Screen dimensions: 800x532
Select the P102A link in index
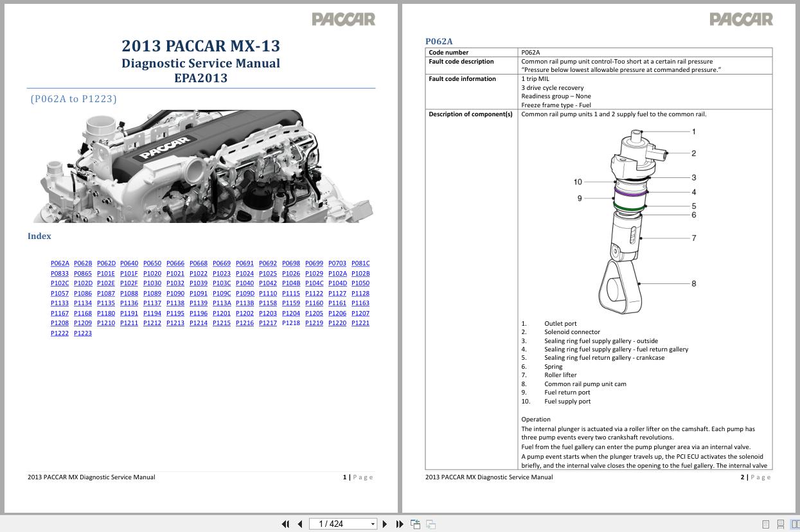coord(337,274)
